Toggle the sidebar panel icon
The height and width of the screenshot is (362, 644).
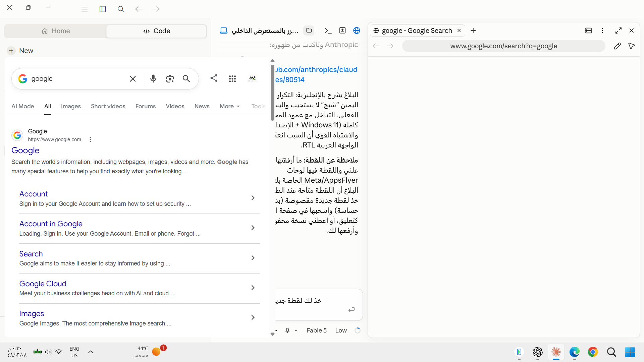click(x=103, y=9)
